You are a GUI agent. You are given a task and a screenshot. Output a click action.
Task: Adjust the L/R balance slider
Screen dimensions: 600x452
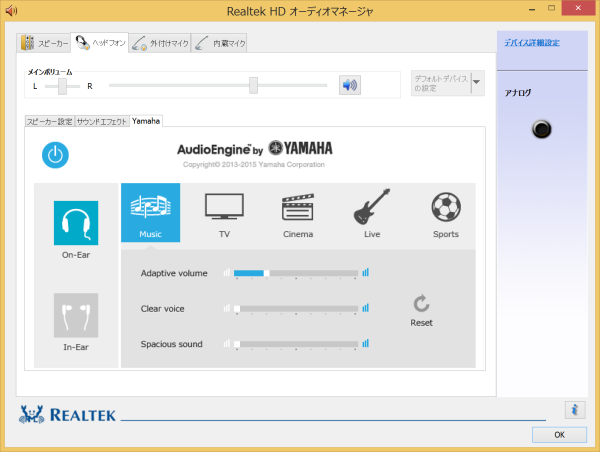[x=62, y=86]
